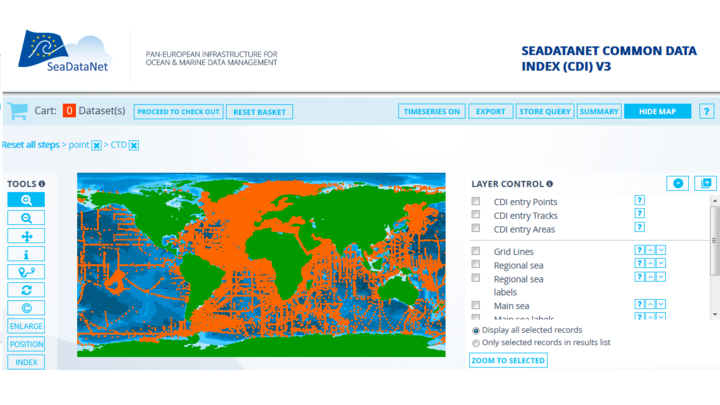Toggle the Regional sea layer checkbox
Image resolution: width=720 pixels, height=405 pixels.
[x=476, y=264]
